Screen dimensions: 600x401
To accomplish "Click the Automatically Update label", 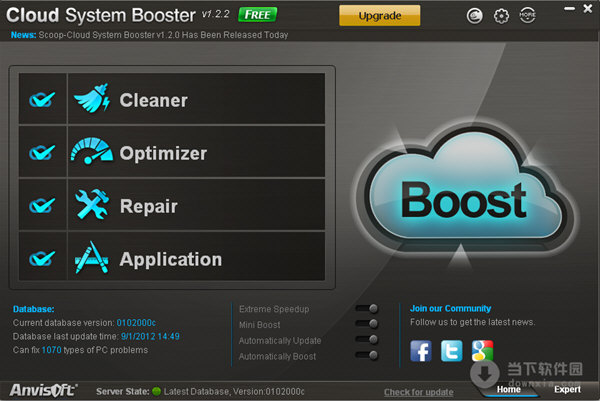I will pyautogui.click(x=280, y=341).
